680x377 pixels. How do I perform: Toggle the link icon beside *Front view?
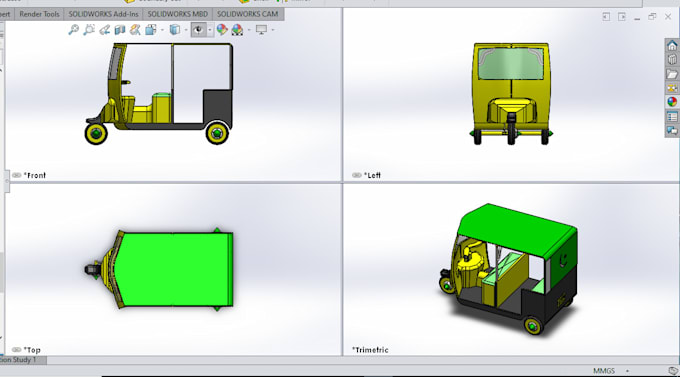pyautogui.click(x=16, y=175)
